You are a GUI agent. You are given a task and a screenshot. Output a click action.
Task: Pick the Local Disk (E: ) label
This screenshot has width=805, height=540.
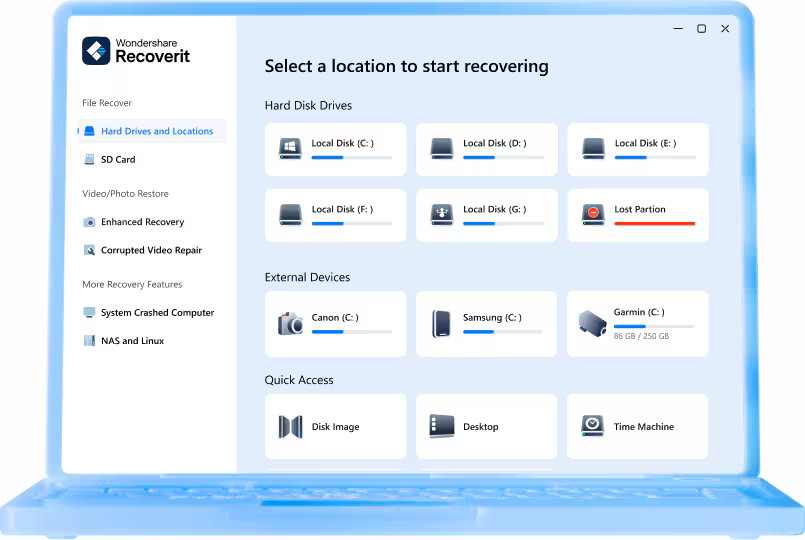[x=645, y=143]
